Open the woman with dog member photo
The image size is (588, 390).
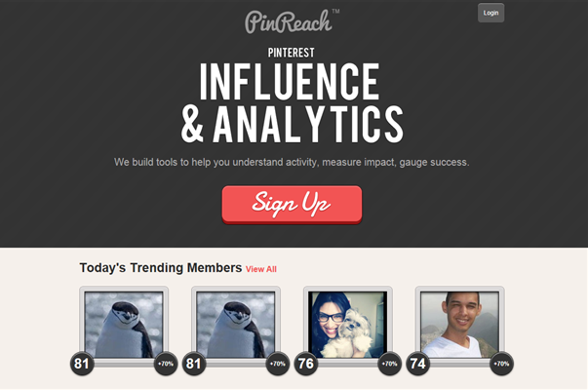347,325
